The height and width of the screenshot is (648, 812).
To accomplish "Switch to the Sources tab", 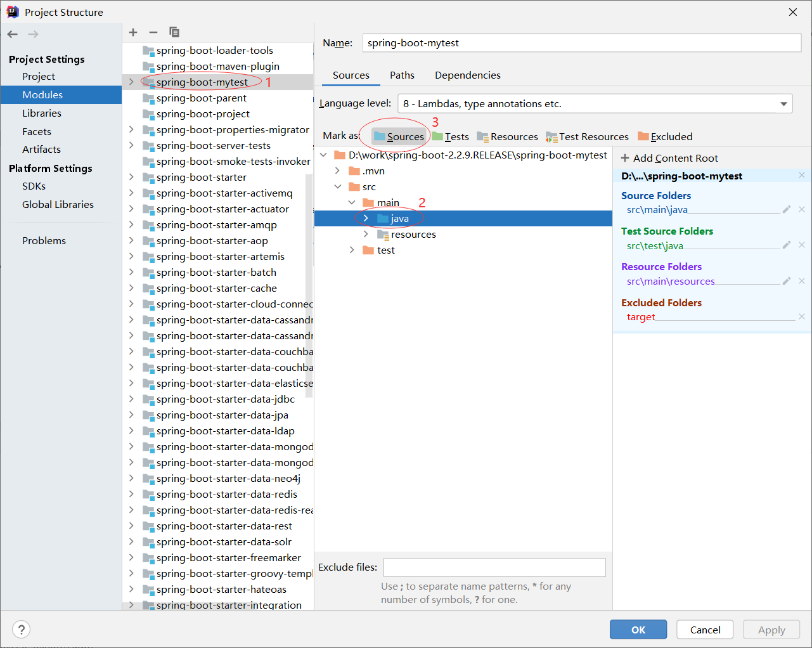I will [x=351, y=75].
